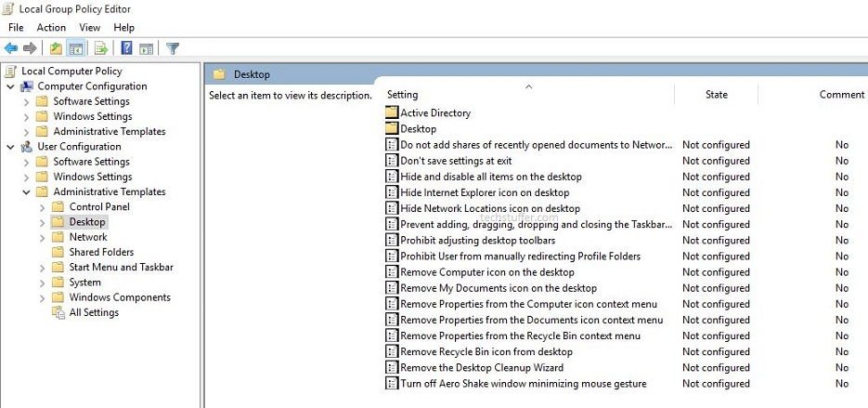Click 'Not configured' state for Turn off Aero Shake

pyautogui.click(x=716, y=384)
